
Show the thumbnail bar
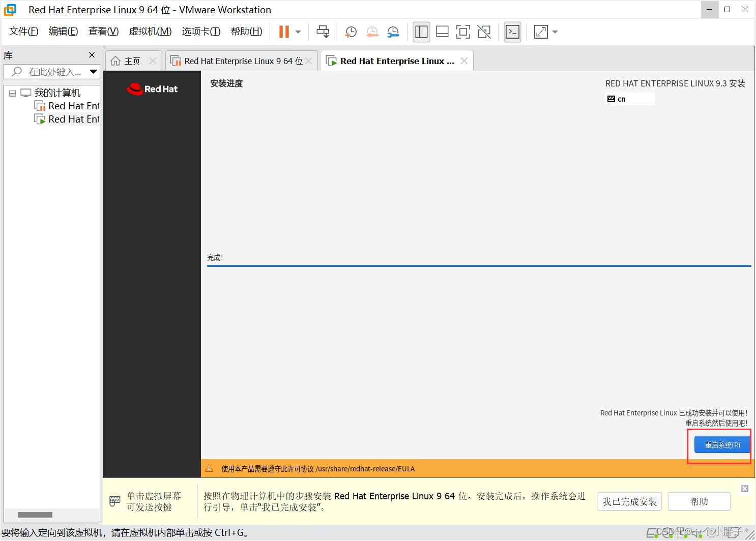pyautogui.click(x=442, y=32)
